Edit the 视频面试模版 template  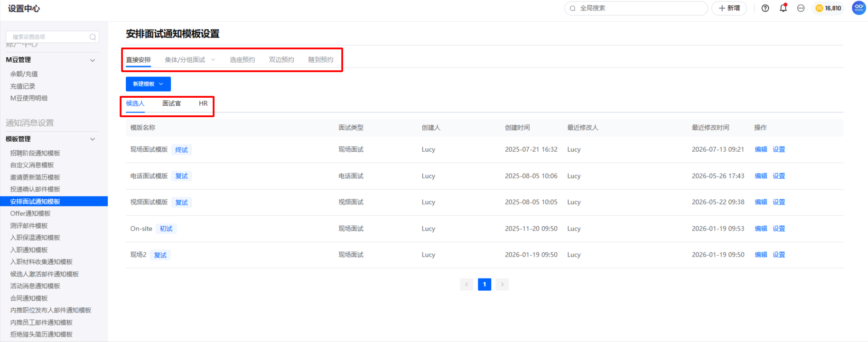click(761, 202)
